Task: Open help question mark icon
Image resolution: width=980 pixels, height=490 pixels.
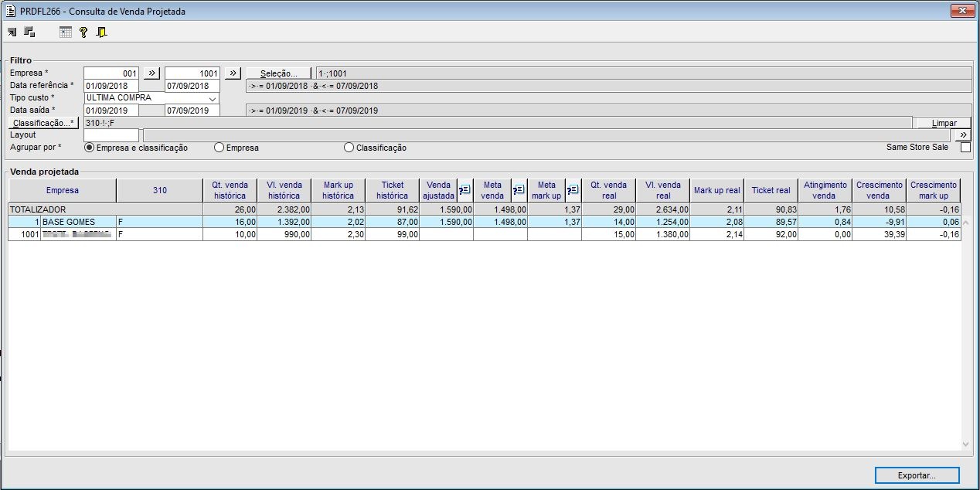Action: 83,32
